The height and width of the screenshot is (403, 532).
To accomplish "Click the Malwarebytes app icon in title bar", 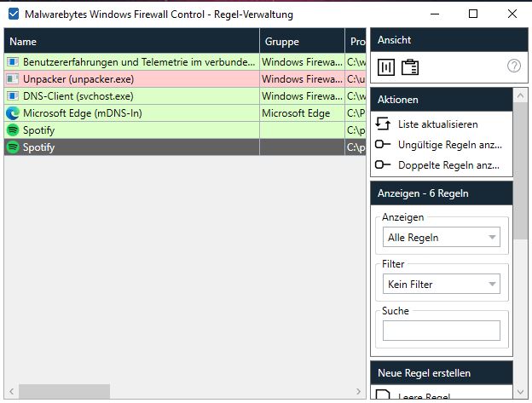I will point(14,14).
